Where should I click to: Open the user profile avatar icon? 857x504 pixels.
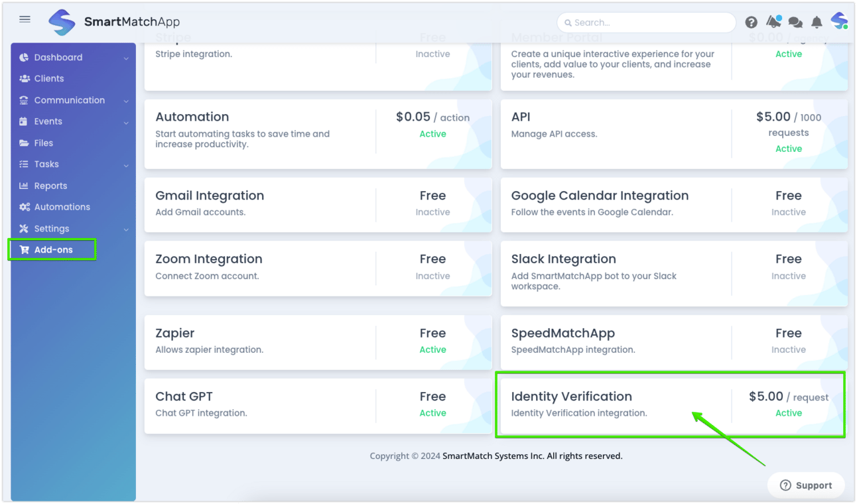(839, 21)
